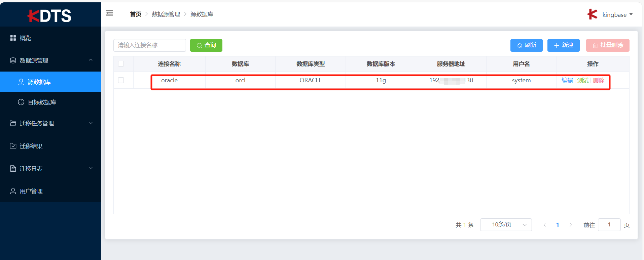
Task: Click the 数据源管理 database icon
Action: pyautogui.click(x=13, y=60)
